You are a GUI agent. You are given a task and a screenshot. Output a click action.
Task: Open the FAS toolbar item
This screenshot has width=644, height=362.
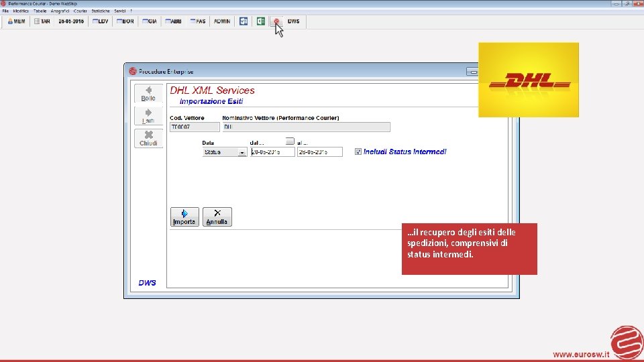[198, 21]
